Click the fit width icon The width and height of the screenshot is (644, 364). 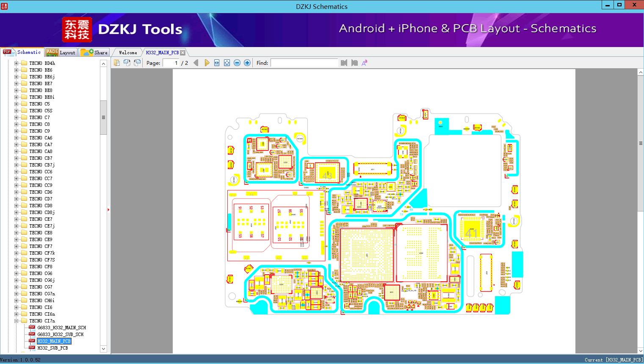pos(217,63)
